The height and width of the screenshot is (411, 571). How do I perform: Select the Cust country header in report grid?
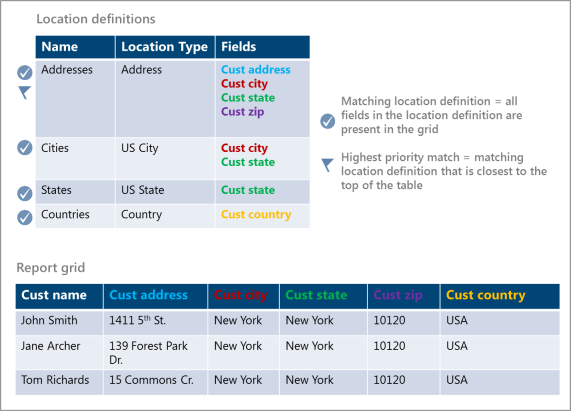(x=500, y=296)
